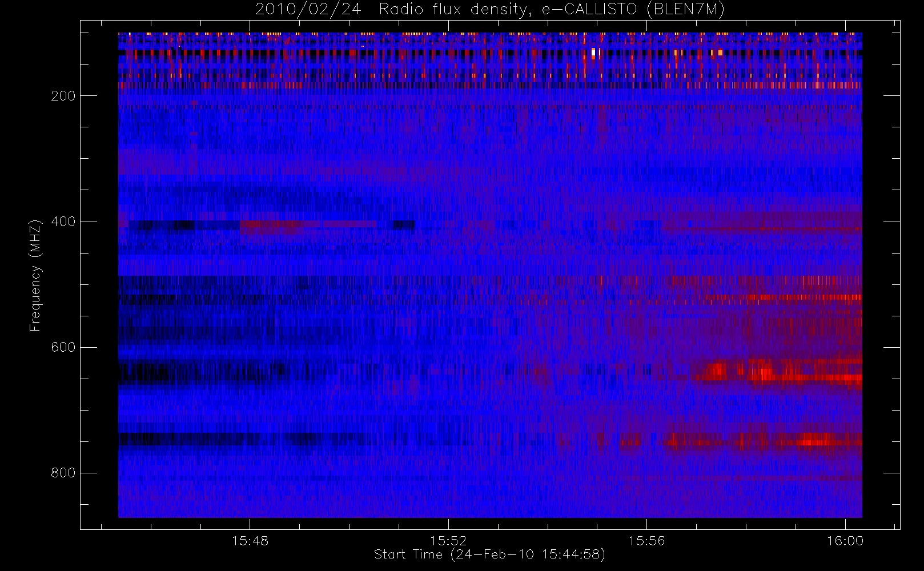Click the 600 frequency tick label
The image size is (924, 571).
[63, 347]
